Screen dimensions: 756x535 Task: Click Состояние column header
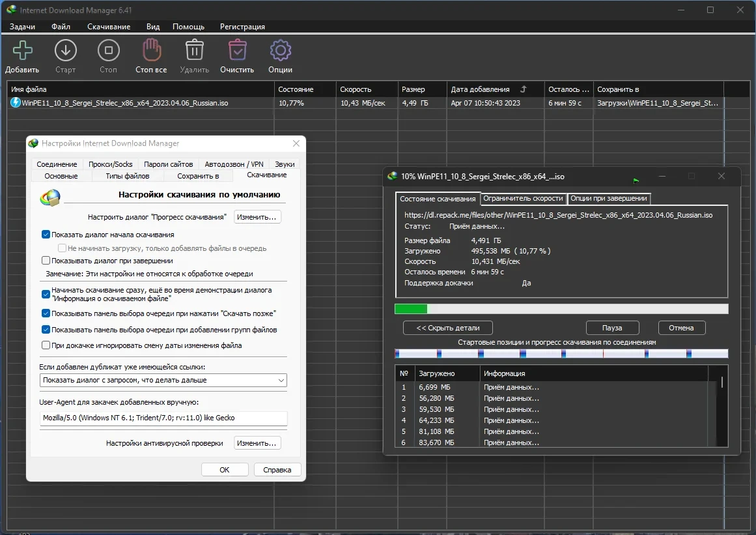tap(305, 89)
